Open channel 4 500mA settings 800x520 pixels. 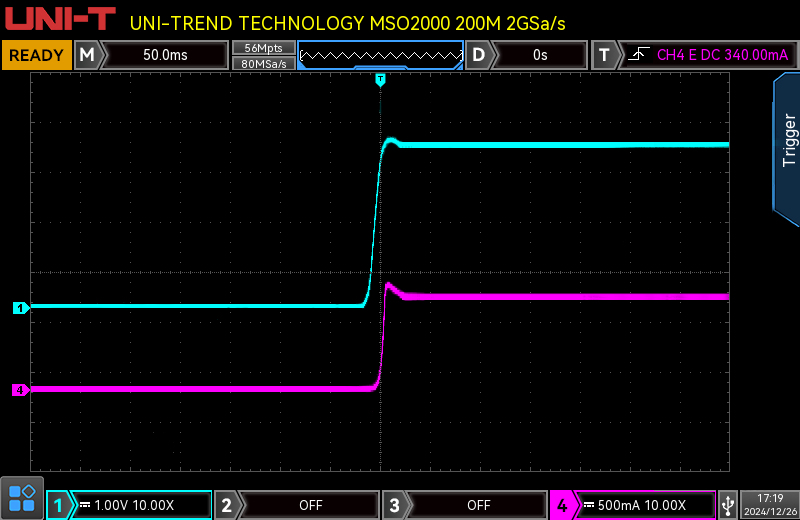tap(646, 505)
